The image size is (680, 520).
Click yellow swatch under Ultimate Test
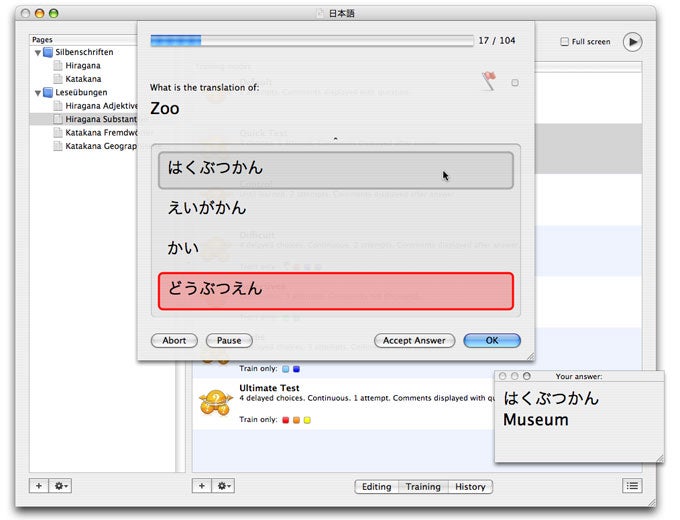pos(307,420)
